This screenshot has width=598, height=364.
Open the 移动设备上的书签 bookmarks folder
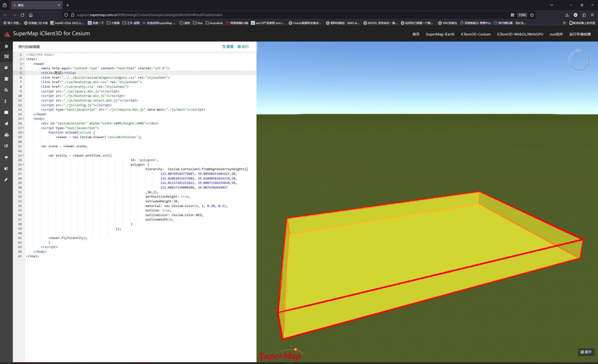coord(582,23)
